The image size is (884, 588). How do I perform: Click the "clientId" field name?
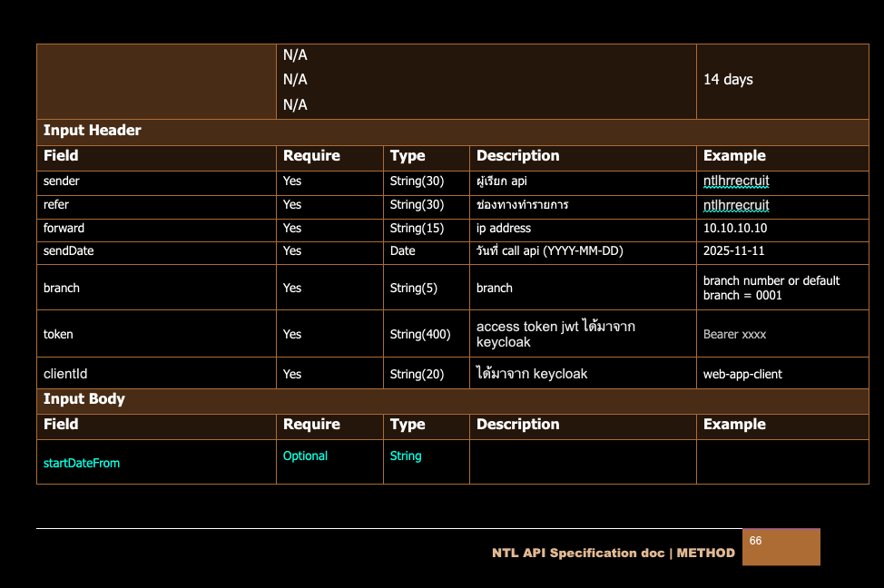(x=65, y=374)
